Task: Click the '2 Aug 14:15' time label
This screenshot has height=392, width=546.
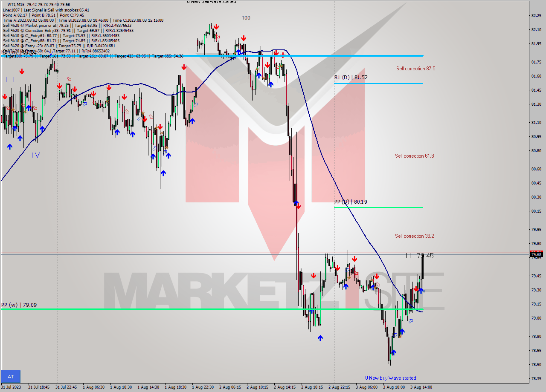Action: coord(285,387)
